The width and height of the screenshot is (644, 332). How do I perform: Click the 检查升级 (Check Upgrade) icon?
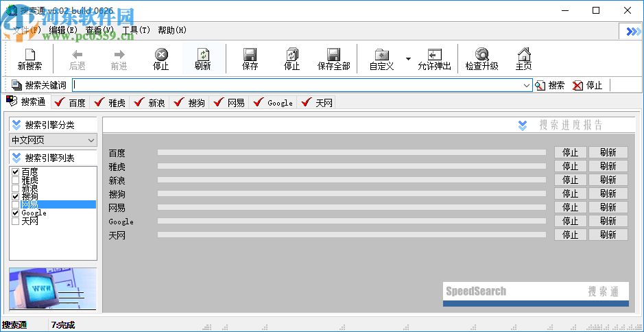481,59
